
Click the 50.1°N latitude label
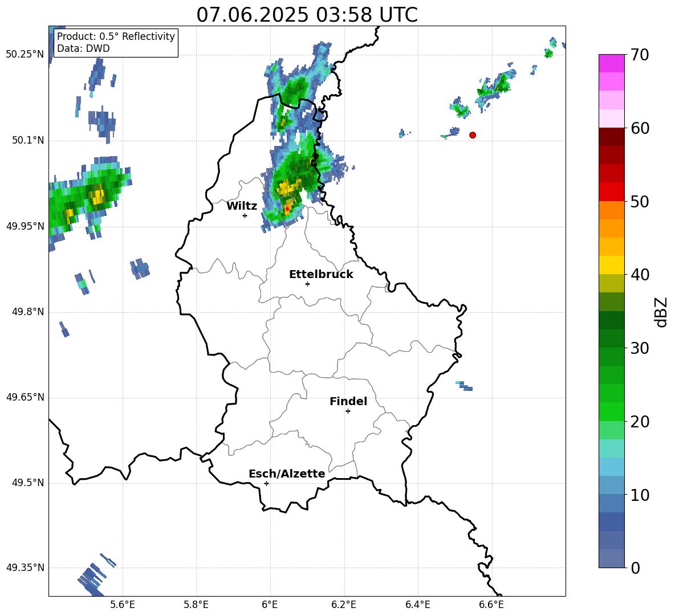click(x=28, y=140)
